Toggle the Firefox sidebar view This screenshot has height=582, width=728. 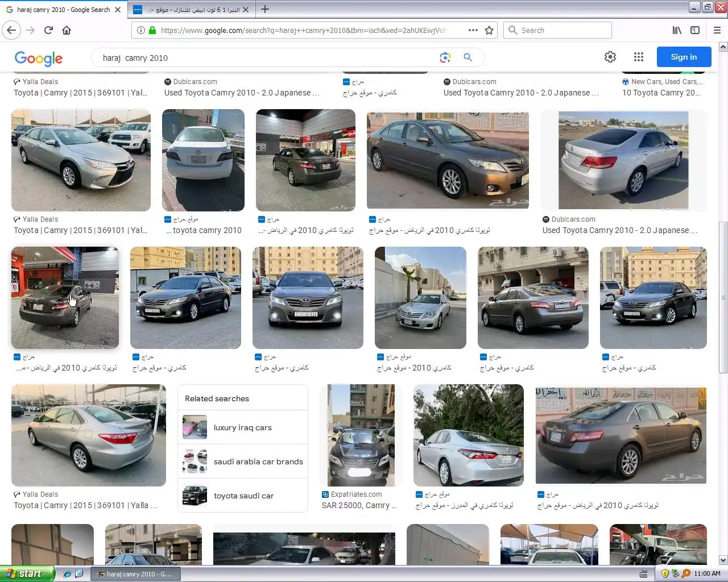pos(695,30)
